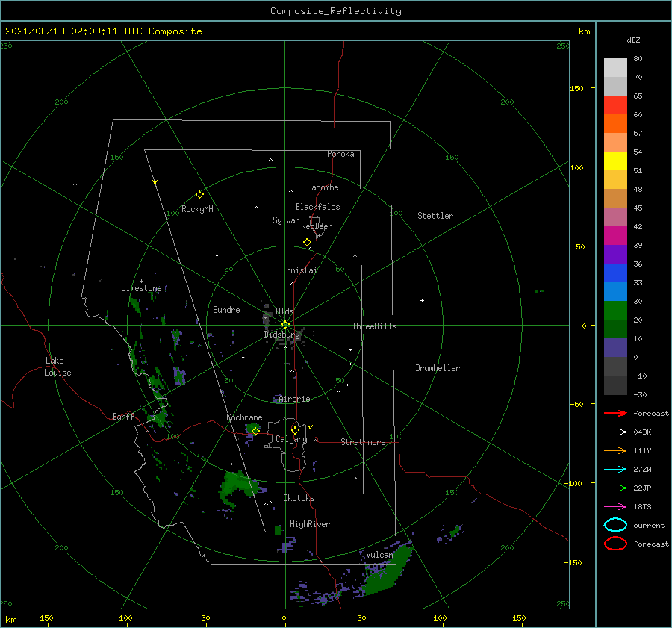
Task: Click the Sylvan label
Action: coord(286,220)
